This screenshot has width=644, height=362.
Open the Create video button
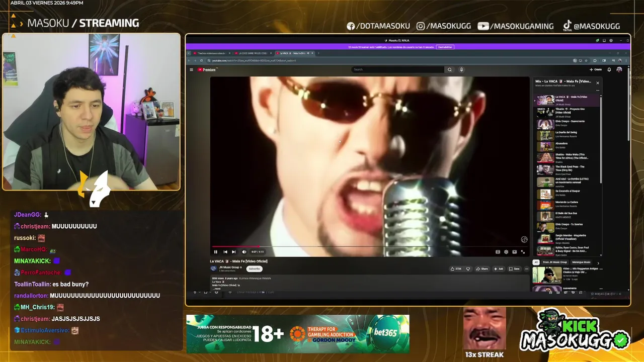click(596, 69)
